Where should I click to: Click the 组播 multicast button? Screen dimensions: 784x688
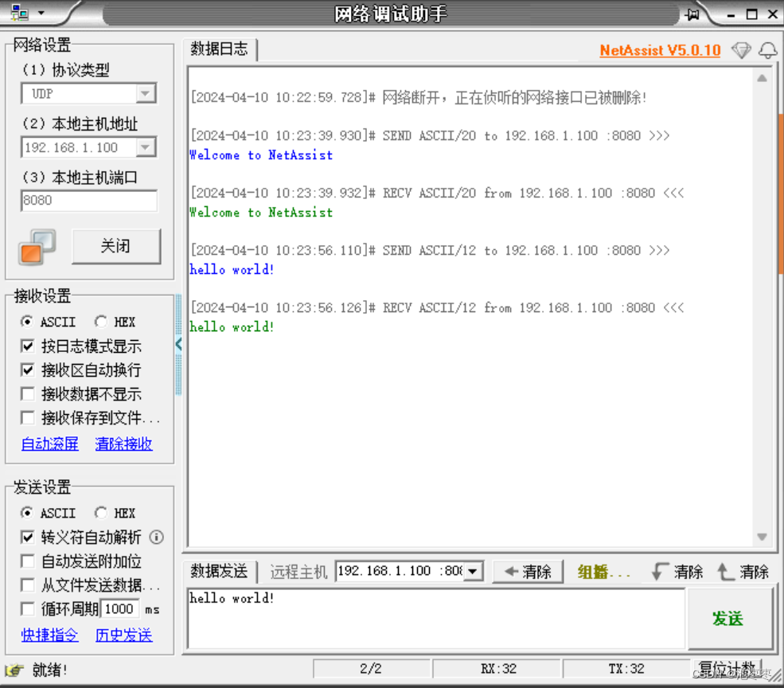603,572
